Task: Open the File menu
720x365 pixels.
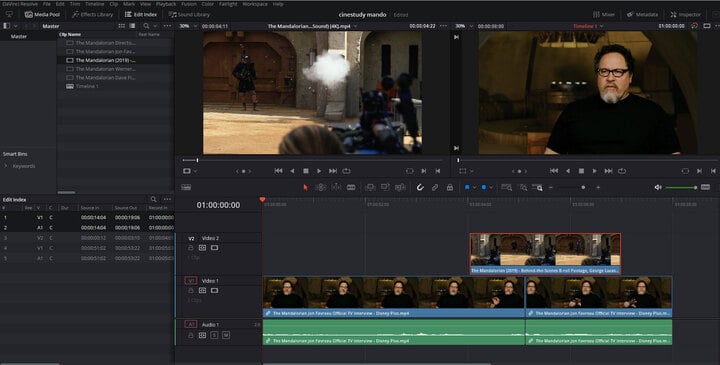Action: click(46, 4)
